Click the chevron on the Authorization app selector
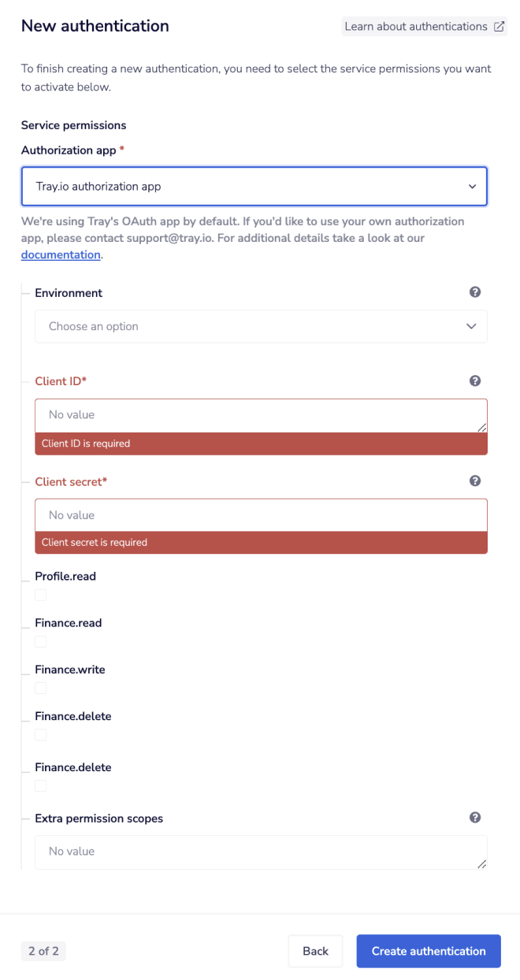 [x=472, y=186]
